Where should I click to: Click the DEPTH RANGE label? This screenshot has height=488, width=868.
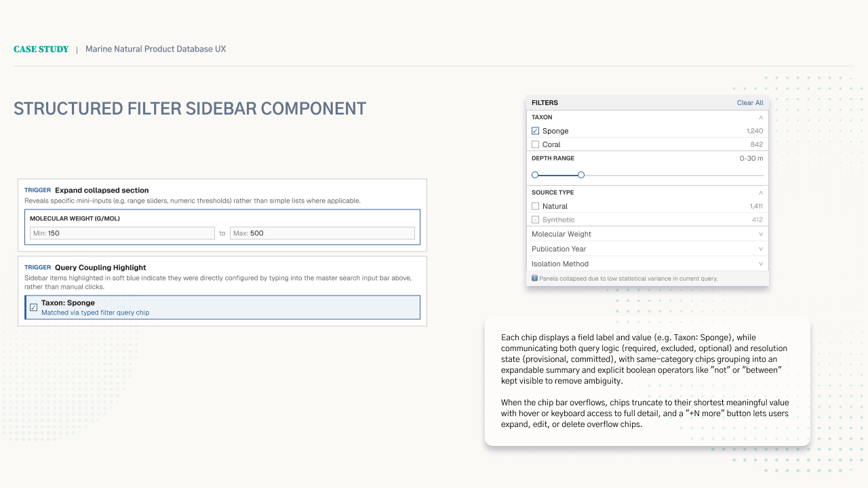[x=551, y=159]
